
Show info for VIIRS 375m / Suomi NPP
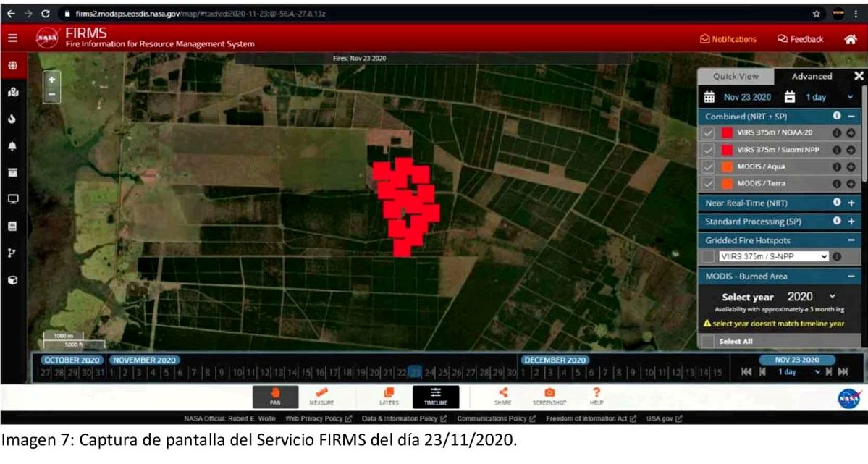click(836, 150)
